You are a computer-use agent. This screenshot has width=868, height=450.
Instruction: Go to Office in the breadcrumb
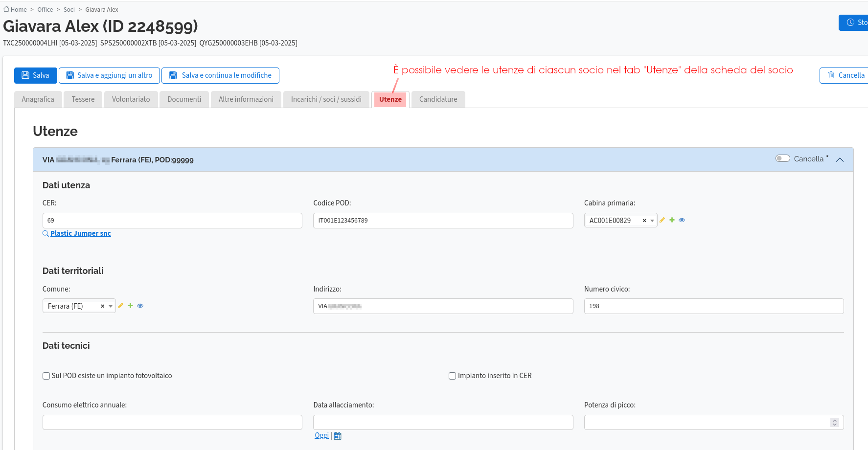(x=45, y=9)
